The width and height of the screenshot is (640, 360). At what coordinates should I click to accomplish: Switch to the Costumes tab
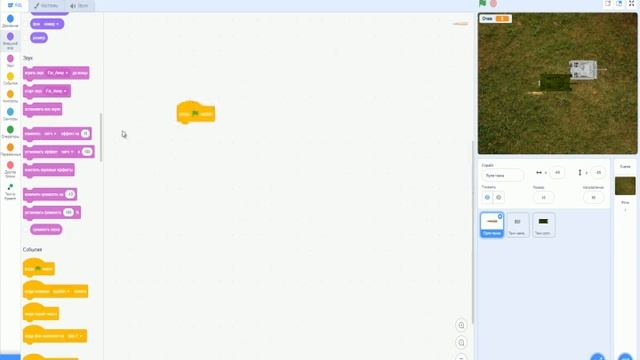pos(47,6)
